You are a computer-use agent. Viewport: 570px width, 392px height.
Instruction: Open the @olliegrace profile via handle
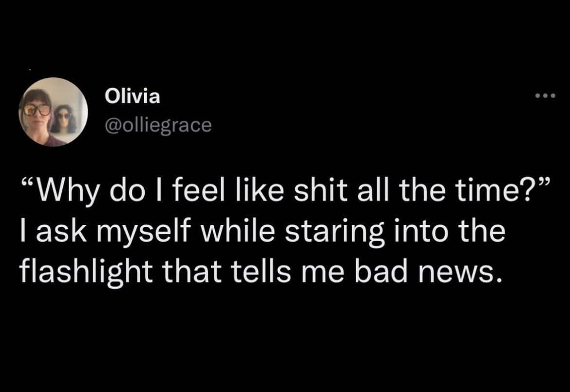(157, 124)
